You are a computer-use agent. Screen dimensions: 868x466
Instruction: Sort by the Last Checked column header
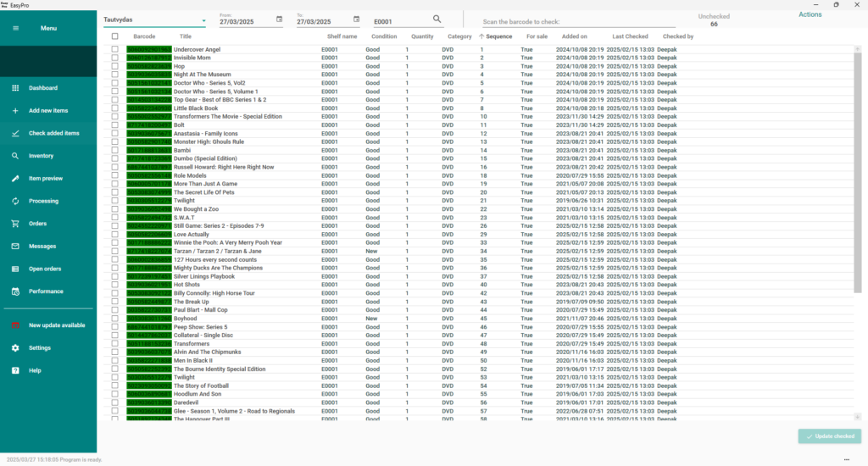(x=630, y=36)
